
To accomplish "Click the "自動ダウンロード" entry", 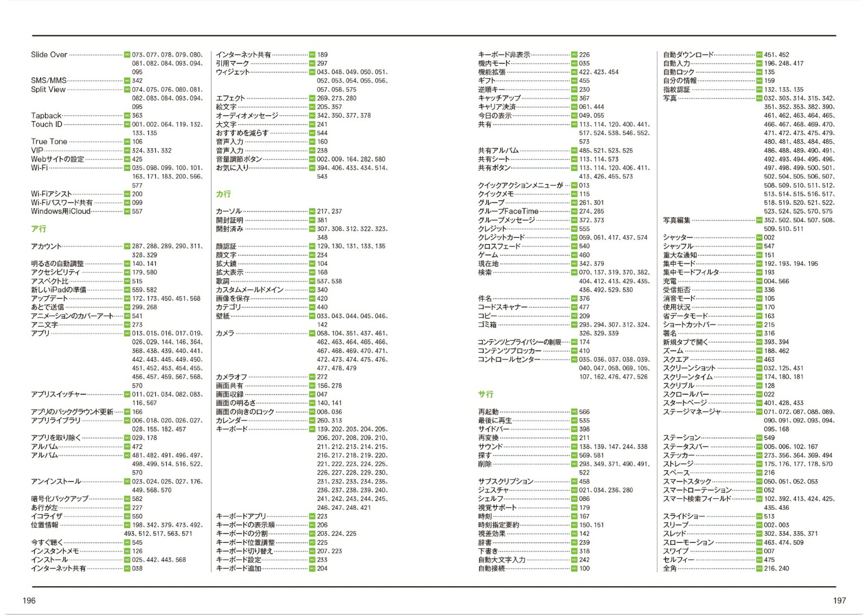I will [688, 55].
